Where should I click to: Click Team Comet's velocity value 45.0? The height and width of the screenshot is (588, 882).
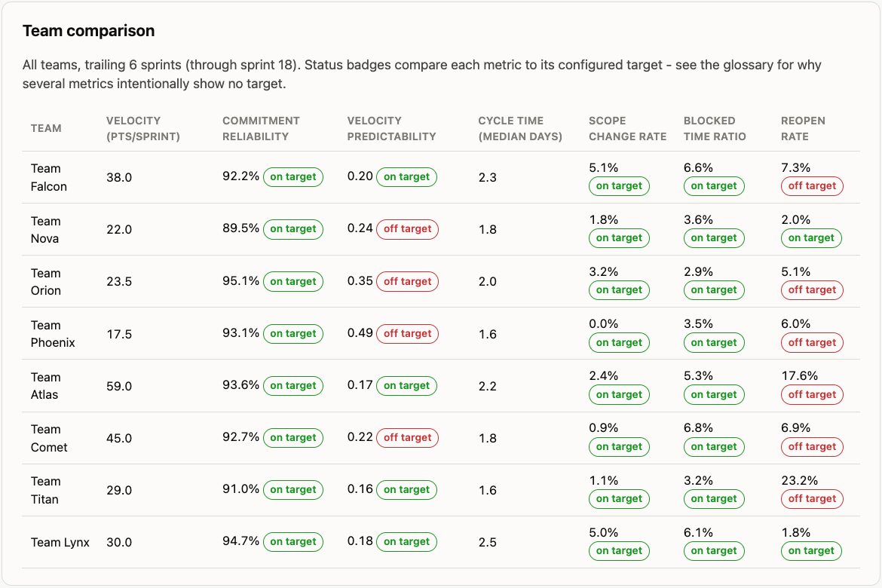point(119,438)
